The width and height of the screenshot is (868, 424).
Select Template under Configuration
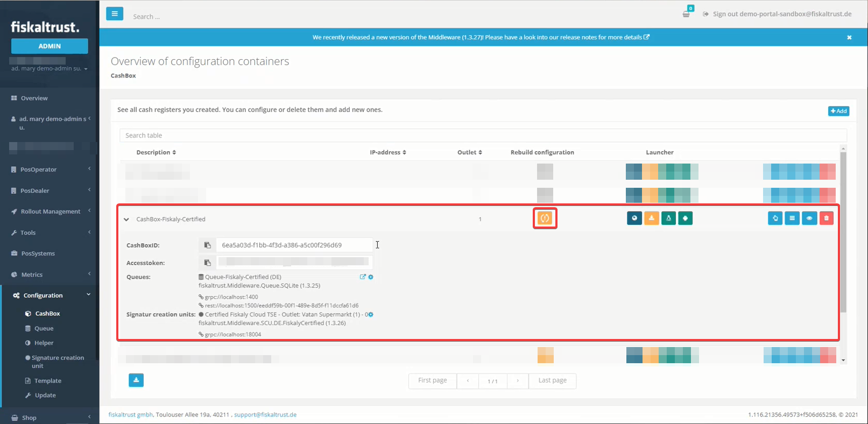point(48,381)
